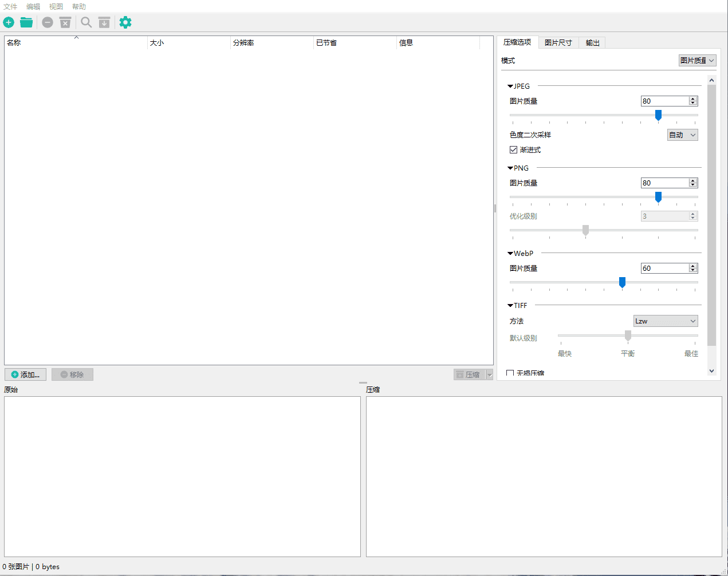Open the 色度二次采样 dropdown set to 自动
Screen dimensions: 728x576
[x=683, y=135]
